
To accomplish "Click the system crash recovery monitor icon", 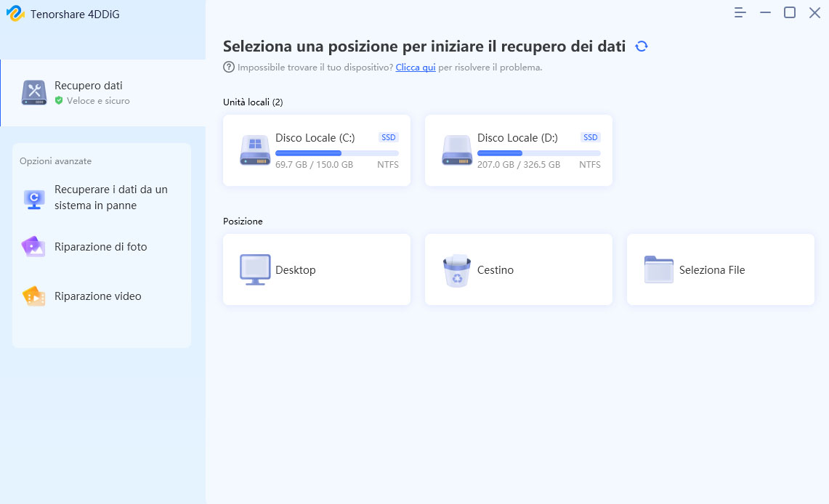I will [x=33, y=198].
